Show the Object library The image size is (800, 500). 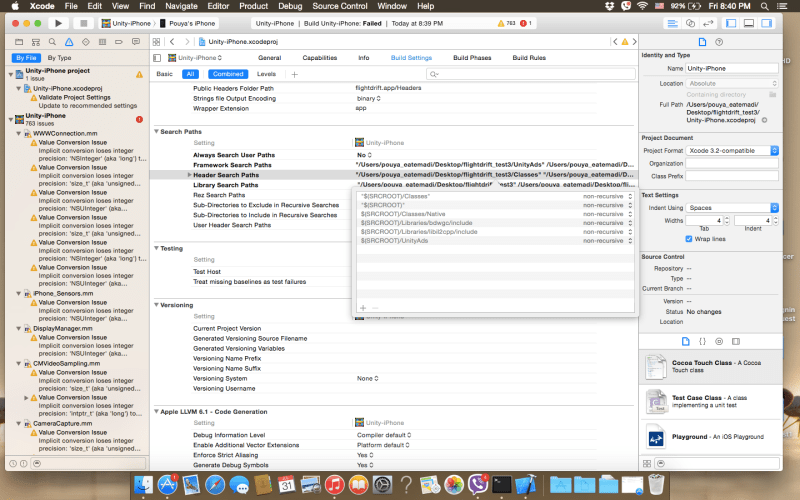[719, 341]
